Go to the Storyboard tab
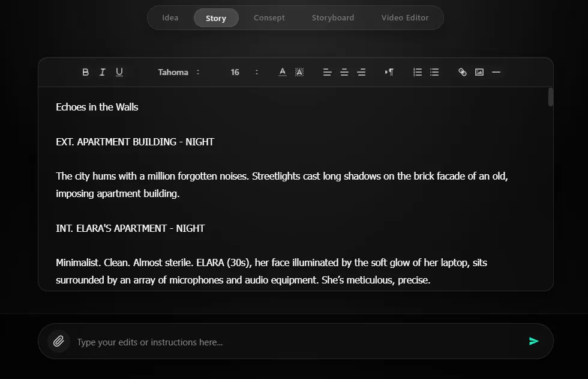Image resolution: width=588 pixels, height=379 pixels. click(x=333, y=17)
